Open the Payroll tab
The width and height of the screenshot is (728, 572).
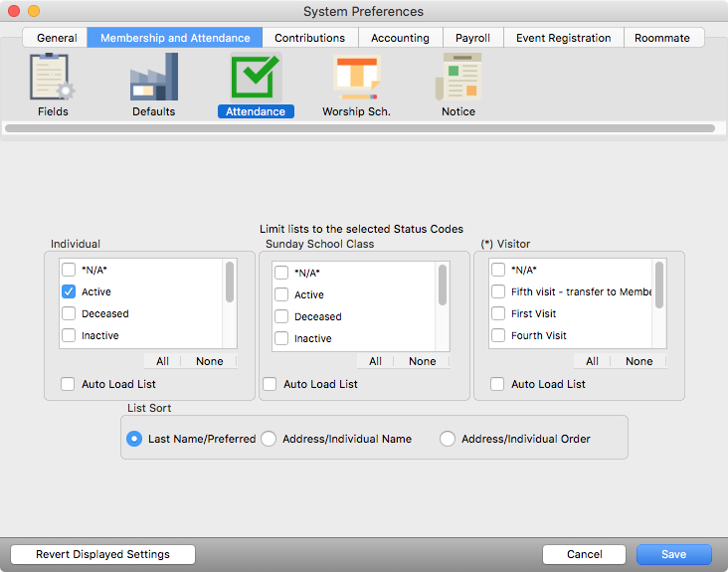(472, 38)
